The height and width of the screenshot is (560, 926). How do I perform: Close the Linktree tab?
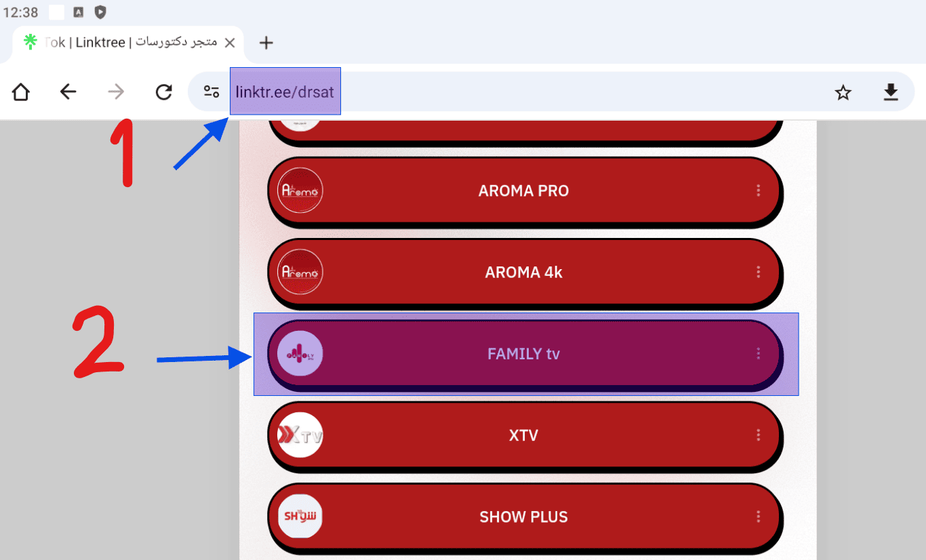230,43
